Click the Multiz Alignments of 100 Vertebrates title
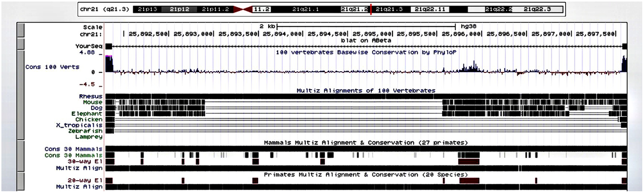The width and height of the screenshot is (644, 193). 366,90
